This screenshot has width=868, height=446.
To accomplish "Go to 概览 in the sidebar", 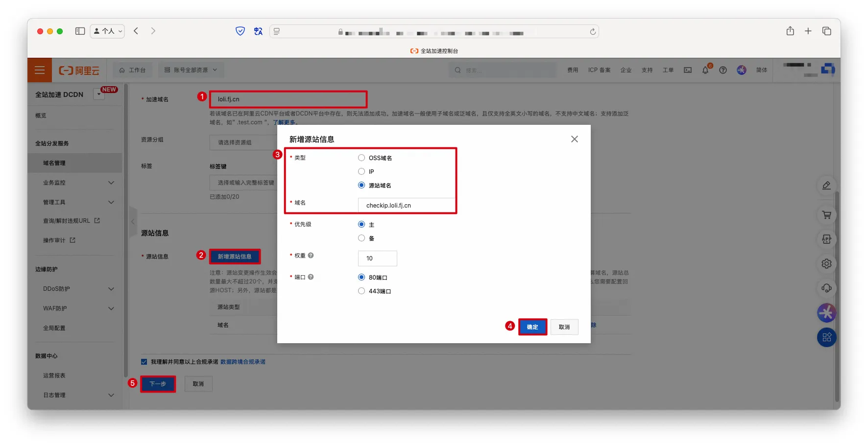I will (x=41, y=116).
